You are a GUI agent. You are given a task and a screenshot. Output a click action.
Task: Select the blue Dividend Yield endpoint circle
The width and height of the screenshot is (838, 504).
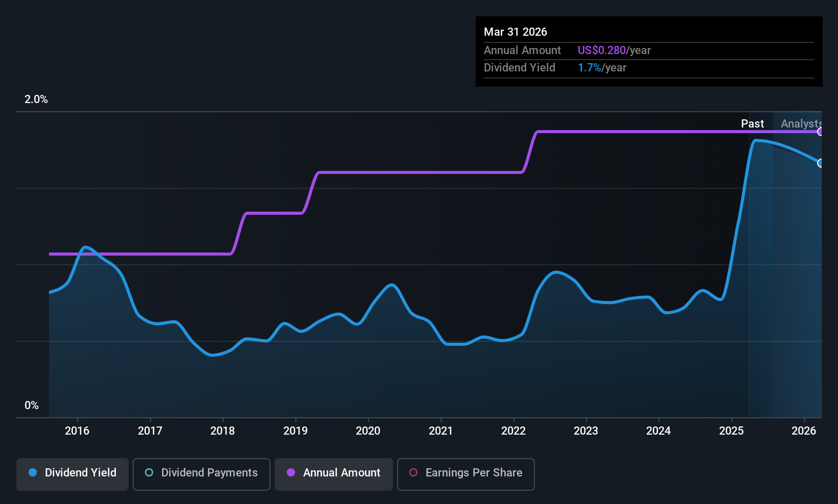pos(821,164)
